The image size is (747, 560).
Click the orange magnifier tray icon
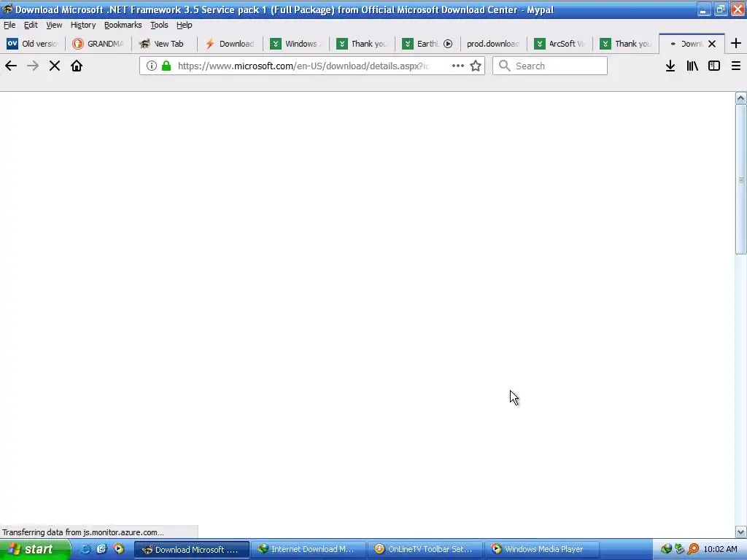pos(693,549)
